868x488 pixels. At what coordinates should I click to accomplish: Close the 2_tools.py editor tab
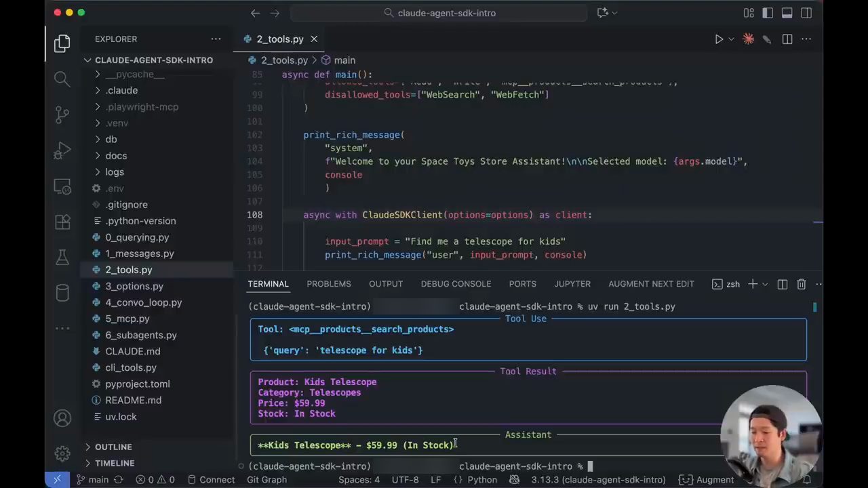314,39
